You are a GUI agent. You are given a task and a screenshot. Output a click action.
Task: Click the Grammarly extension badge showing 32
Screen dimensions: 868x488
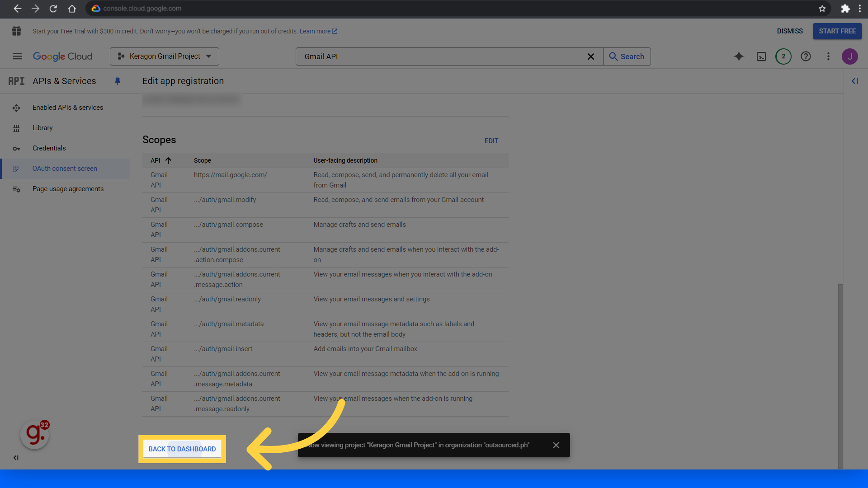(35, 435)
